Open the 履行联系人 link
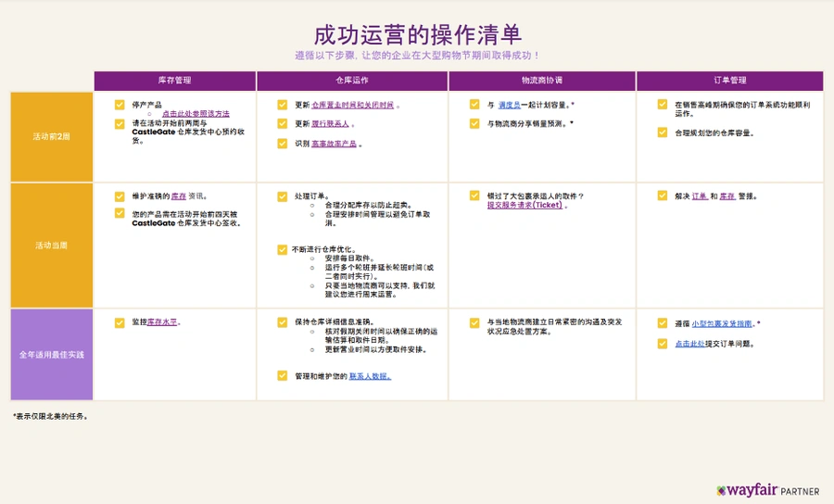The image size is (834, 504). point(330,124)
